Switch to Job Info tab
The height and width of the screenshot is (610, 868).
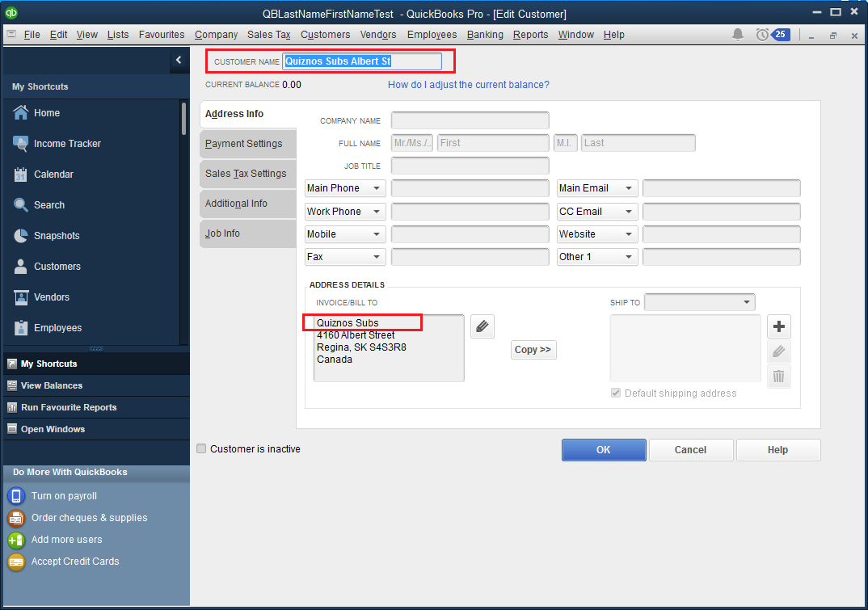248,233
